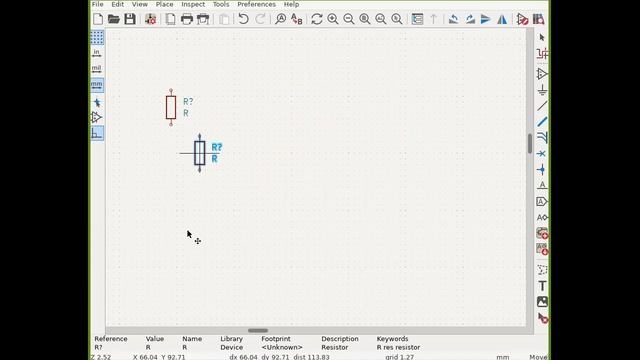
Task: Select the red unselected resistor symbol
Action: (171, 108)
